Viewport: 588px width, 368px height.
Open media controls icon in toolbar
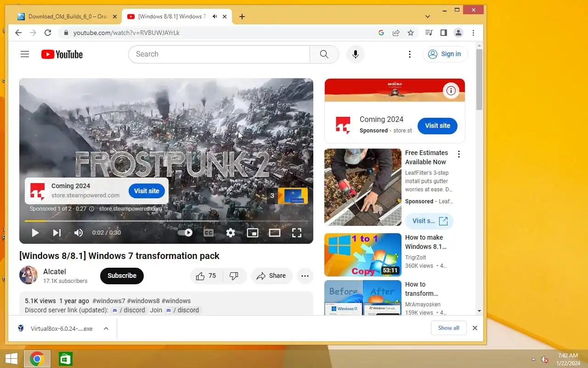[x=429, y=33]
